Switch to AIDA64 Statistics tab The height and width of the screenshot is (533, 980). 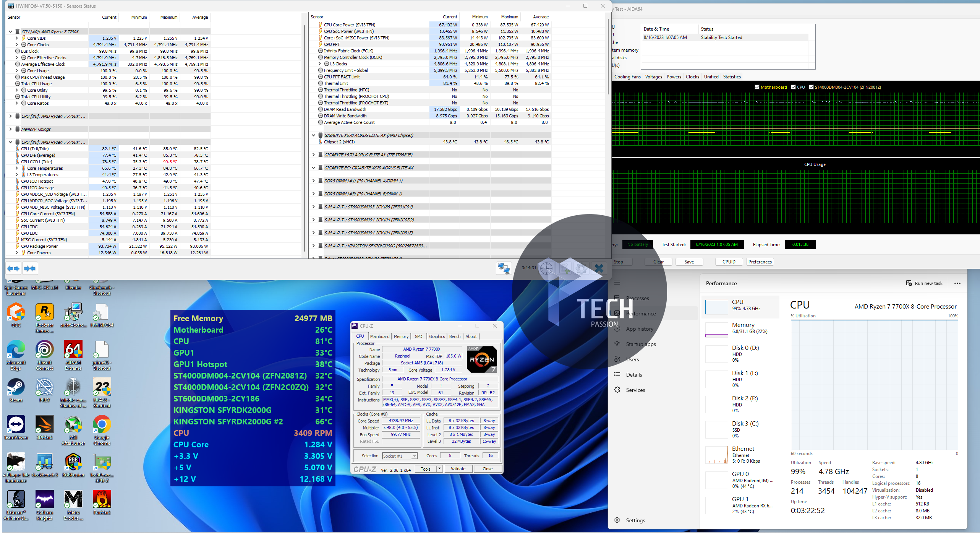coord(732,77)
